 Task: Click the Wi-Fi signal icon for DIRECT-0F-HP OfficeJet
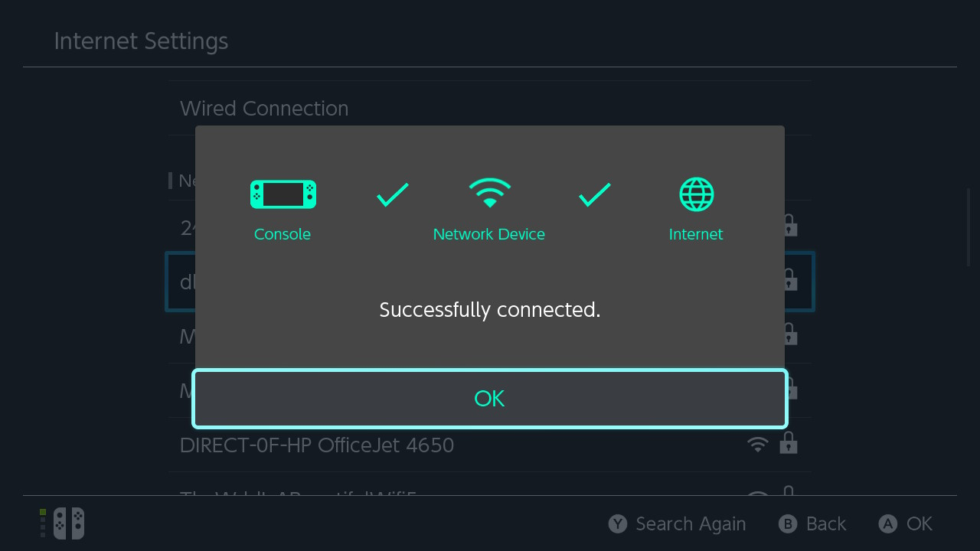[757, 445]
